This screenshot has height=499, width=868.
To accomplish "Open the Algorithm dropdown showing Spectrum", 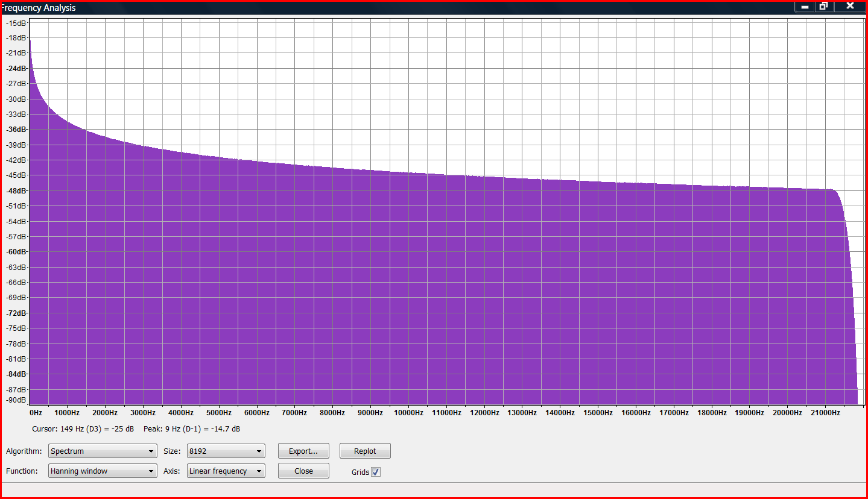I will [x=103, y=451].
